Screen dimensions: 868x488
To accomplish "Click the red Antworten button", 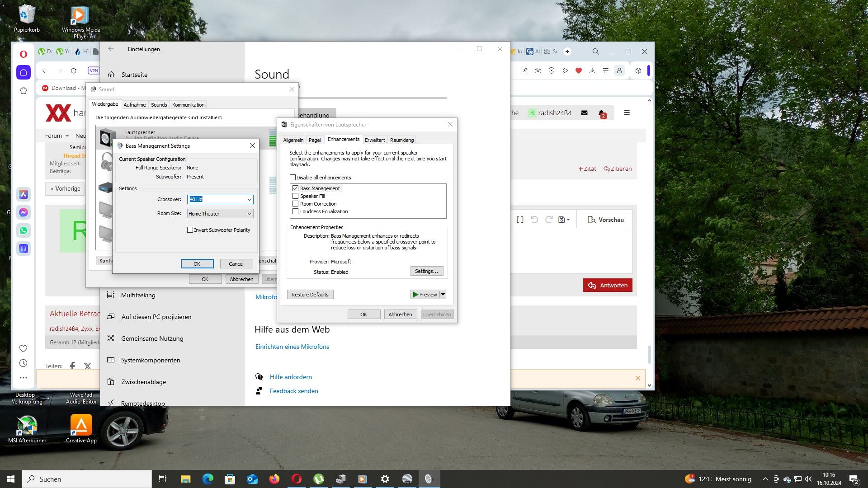I will tap(608, 285).
